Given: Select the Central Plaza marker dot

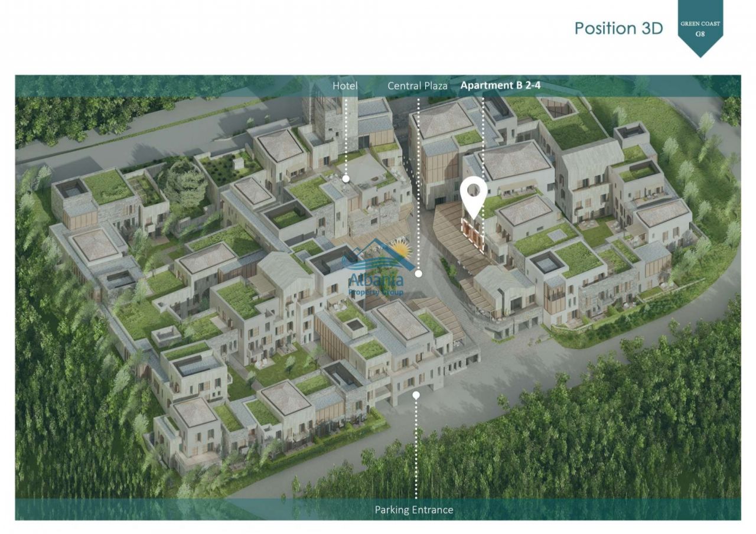Looking at the screenshot, I should coord(418,273).
